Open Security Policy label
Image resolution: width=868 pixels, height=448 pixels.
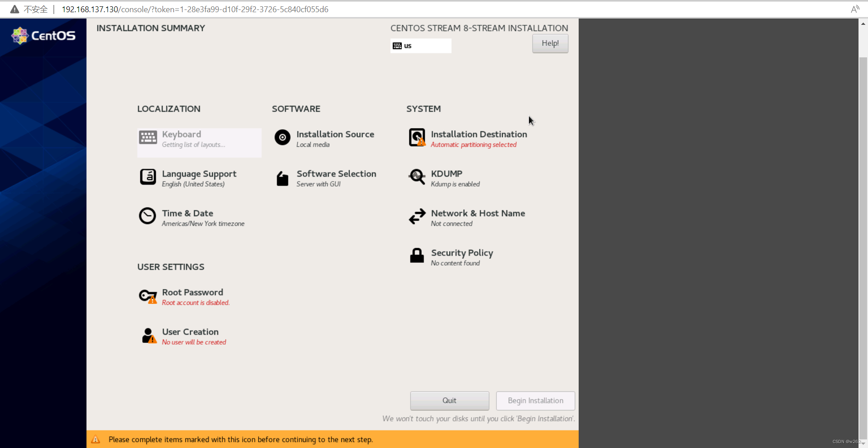click(462, 253)
